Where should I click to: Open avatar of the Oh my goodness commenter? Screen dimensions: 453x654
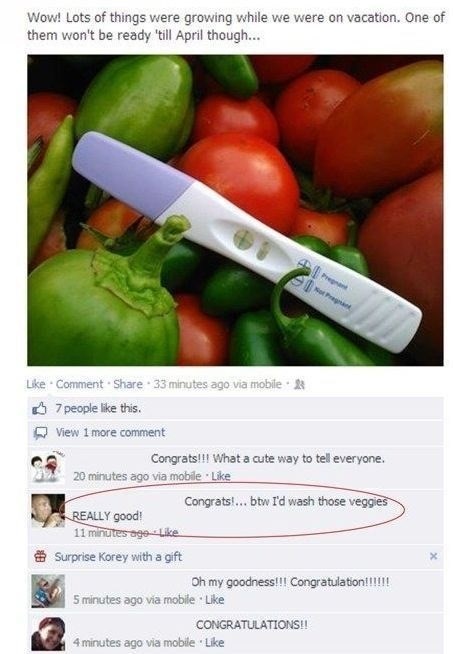tap(48, 591)
